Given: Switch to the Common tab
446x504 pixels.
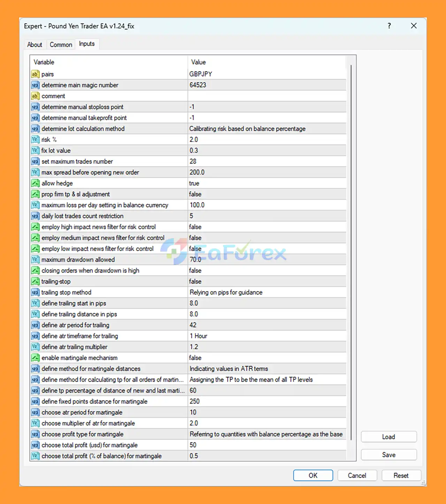Looking at the screenshot, I should [61, 45].
